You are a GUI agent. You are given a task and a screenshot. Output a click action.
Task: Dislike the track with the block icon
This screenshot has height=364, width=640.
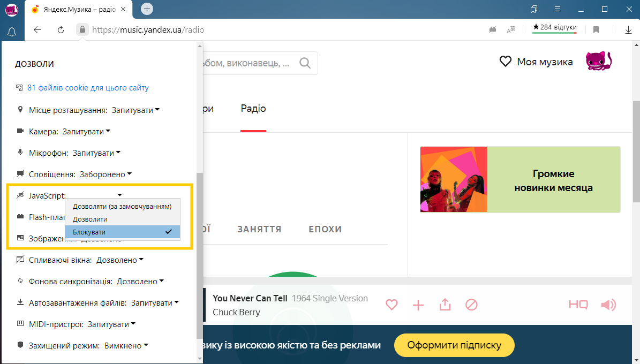pos(471,305)
